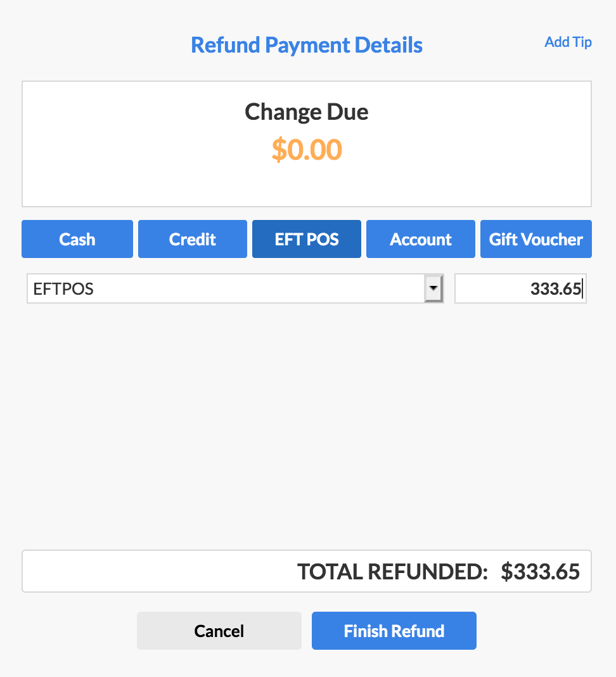Click the Total Refunded summary box
Image resolution: width=616 pixels, height=677 pixels.
tap(307, 571)
